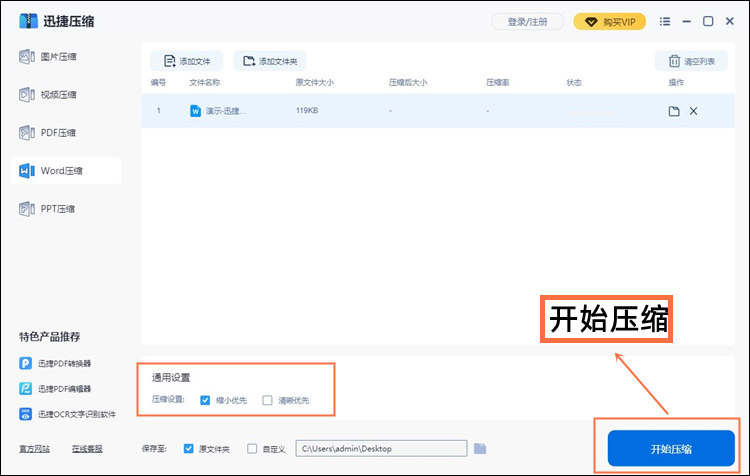Click the 添加文件夹 add folder button
The width and height of the screenshot is (750, 476).
point(270,61)
